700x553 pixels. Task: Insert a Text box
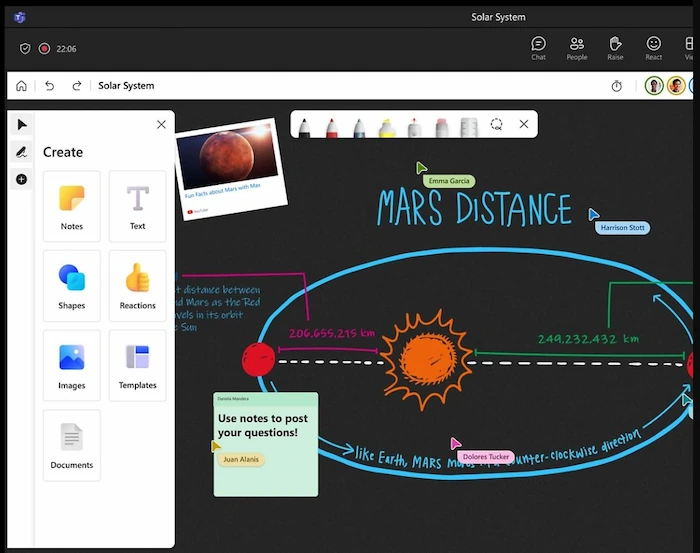[138, 206]
